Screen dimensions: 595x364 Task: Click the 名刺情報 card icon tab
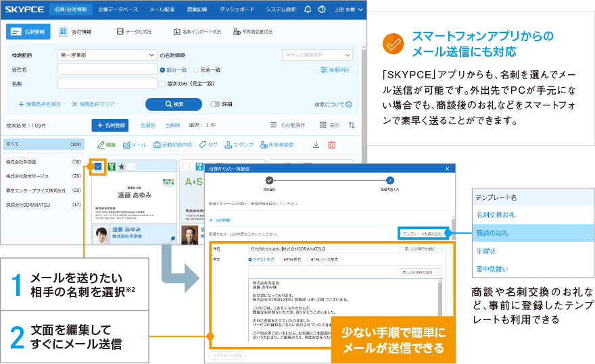28,32
